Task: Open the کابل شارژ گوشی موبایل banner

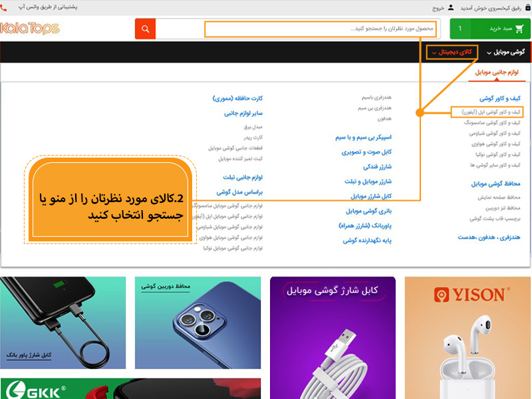Action: point(332,337)
